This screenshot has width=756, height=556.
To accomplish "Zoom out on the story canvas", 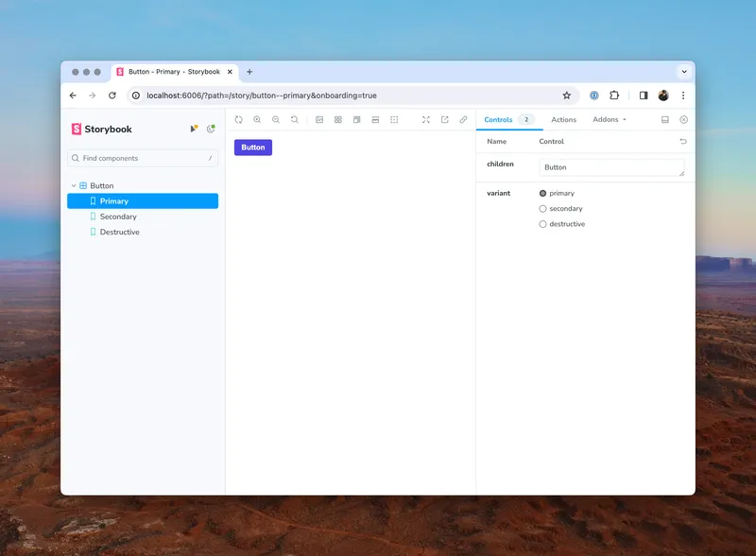I will coord(276,120).
